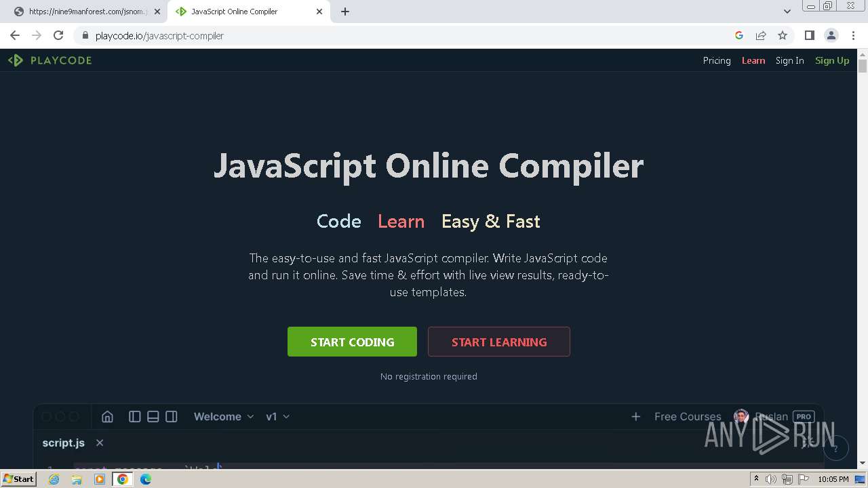The height and width of the screenshot is (488, 868).
Task: Toggle the bottom panel layout icon
Action: 153,417
